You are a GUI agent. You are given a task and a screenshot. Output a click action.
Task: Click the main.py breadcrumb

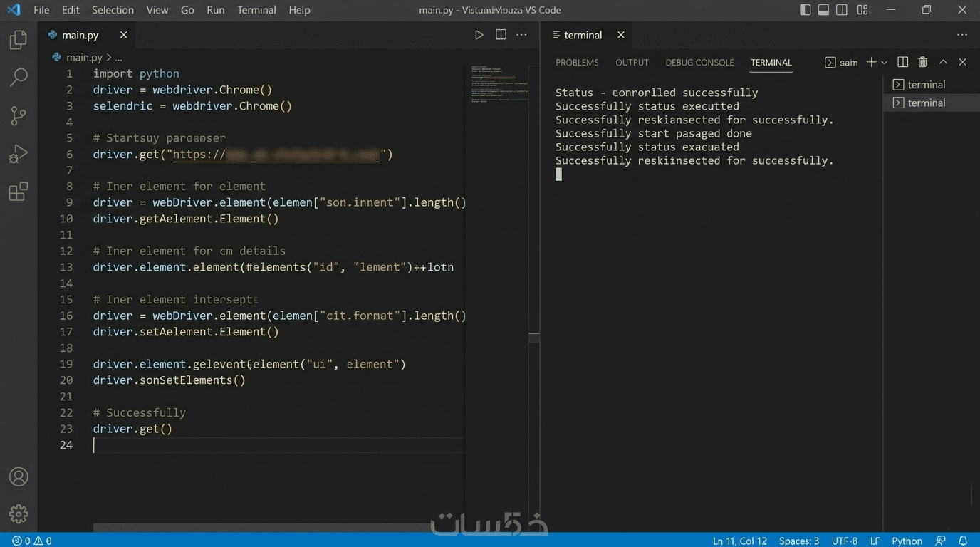click(84, 58)
